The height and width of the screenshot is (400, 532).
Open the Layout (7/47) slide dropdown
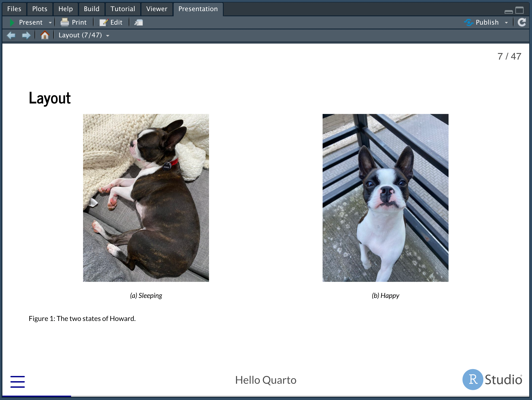point(84,35)
